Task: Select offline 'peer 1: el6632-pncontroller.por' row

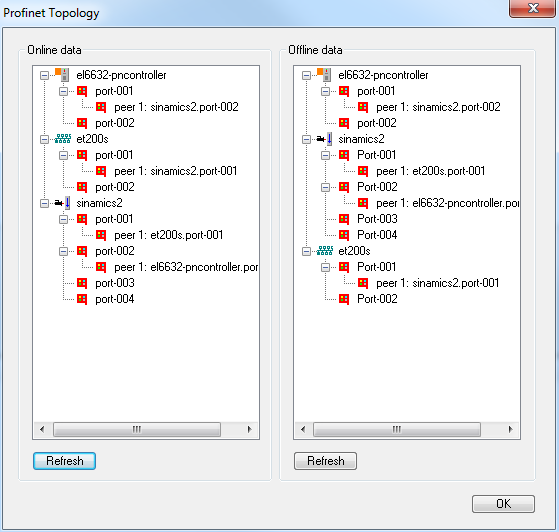Action: pos(448,203)
